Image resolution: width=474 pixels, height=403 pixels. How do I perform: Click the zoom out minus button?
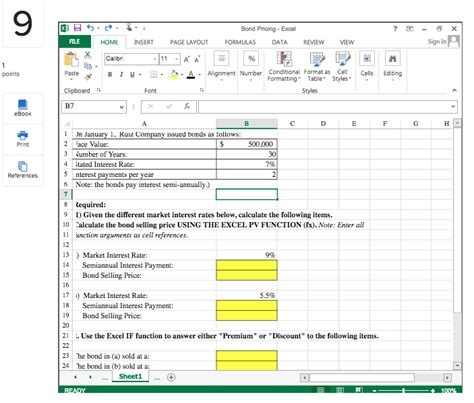[375, 390]
